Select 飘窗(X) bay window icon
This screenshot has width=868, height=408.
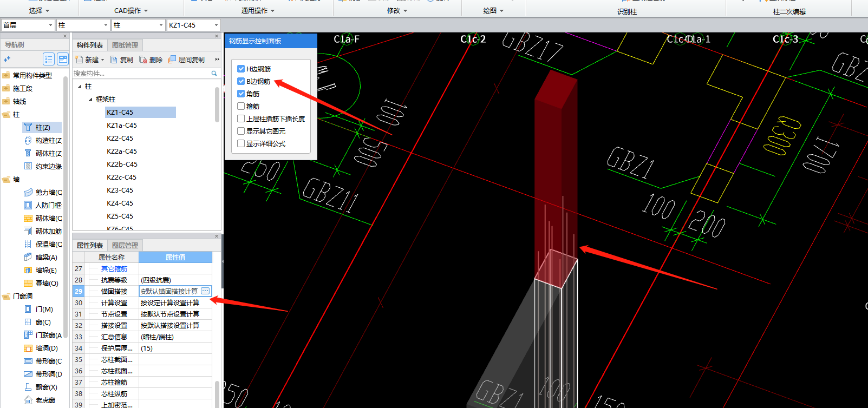(28, 387)
